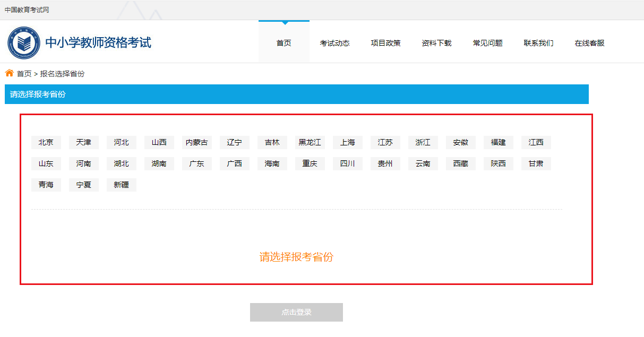Viewport: 644px width, 337px height.
Task: Choose 上海 as exam province
Action: 348,142
